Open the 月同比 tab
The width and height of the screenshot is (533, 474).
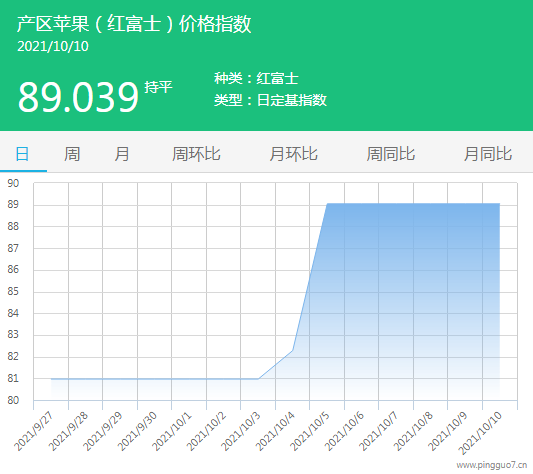488,154
